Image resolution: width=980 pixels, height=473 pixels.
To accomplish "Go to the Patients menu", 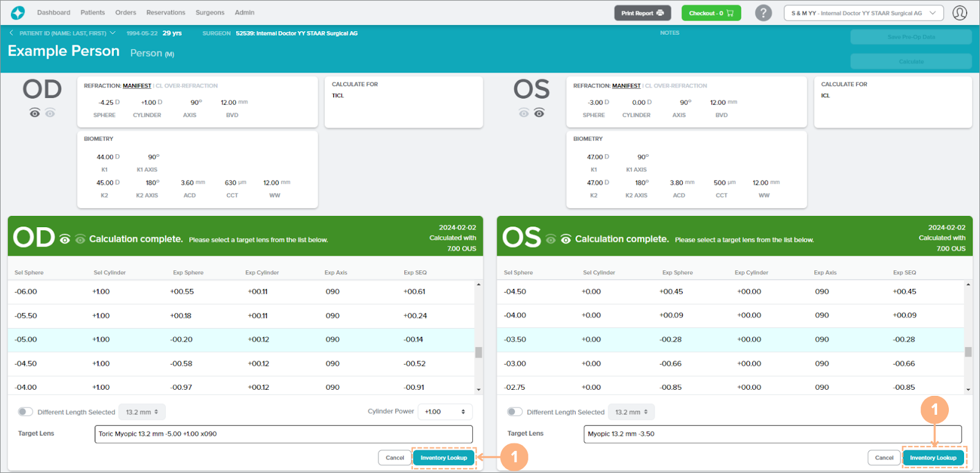I will click(x=92, y=13).
